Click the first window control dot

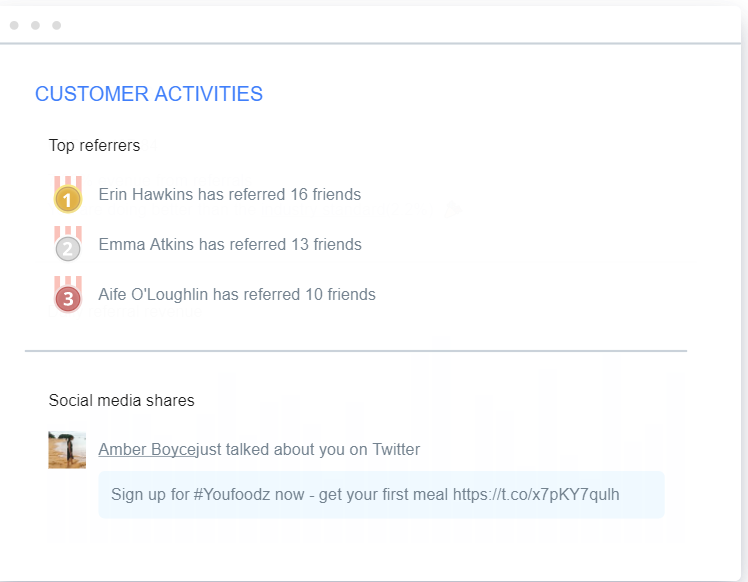(x=14, y=25)
